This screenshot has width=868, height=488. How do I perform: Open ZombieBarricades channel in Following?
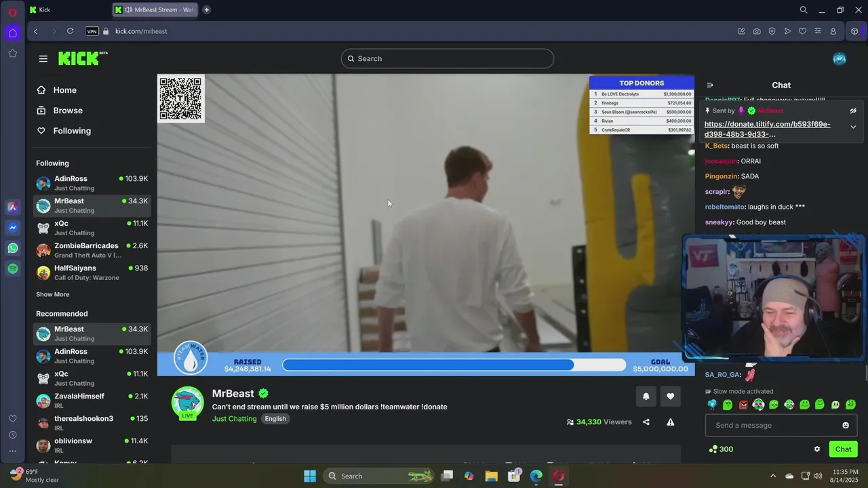[x=92, y=250]
